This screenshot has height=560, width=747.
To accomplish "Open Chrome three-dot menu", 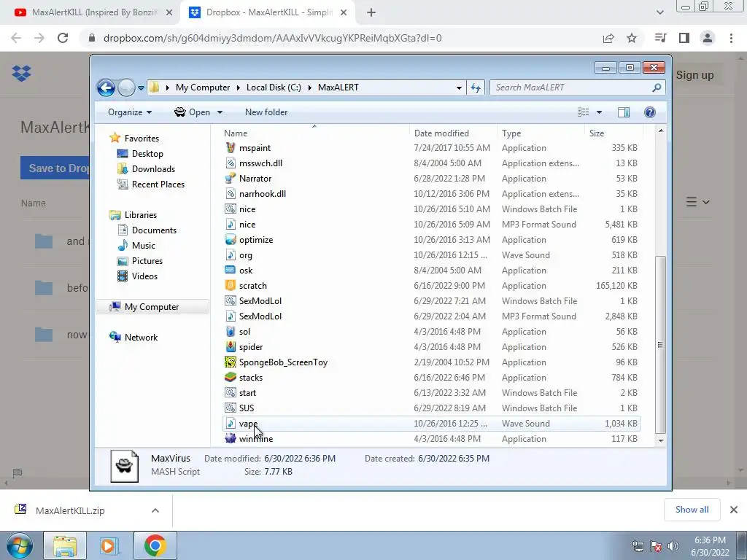I will click(731, 38).
